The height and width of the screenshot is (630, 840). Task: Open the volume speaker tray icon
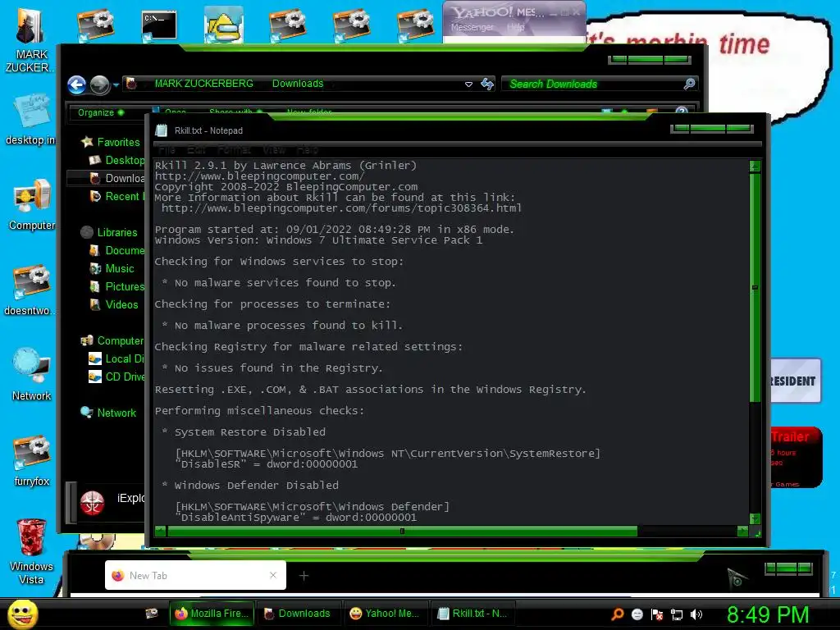pos(696,614)
